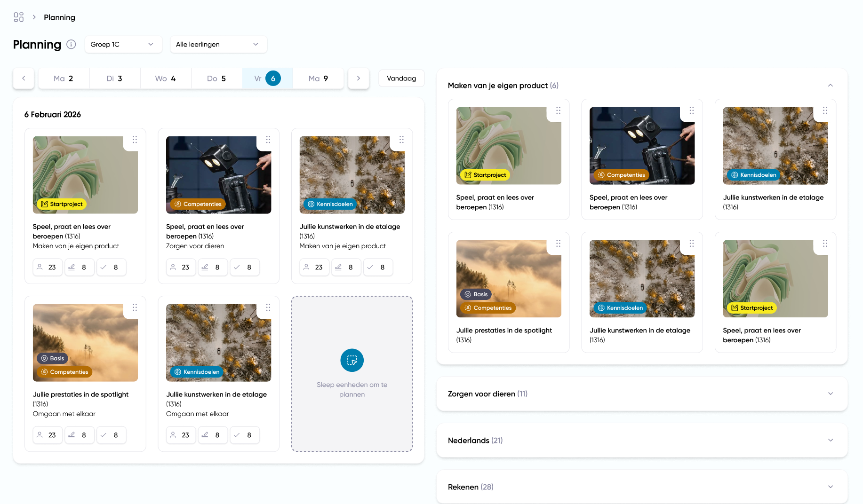Viewport: 863px width, 504px height.
Task: Click in-progress count on planned Jullie prestaties card
Action: [79, 435]
